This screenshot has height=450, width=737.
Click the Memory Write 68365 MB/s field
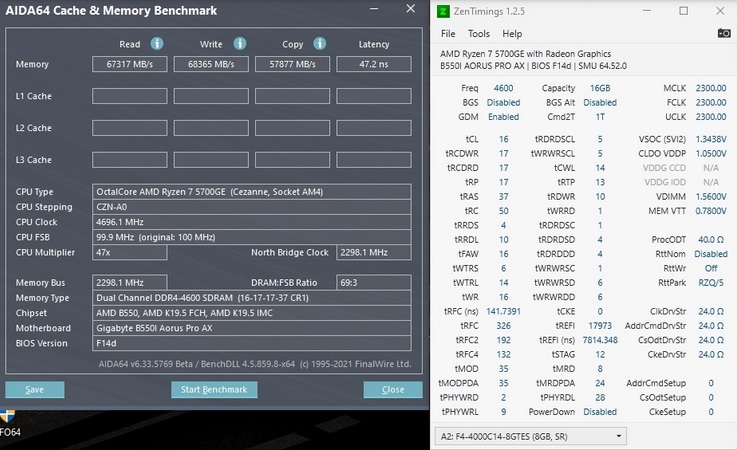(x=211, y=64)
